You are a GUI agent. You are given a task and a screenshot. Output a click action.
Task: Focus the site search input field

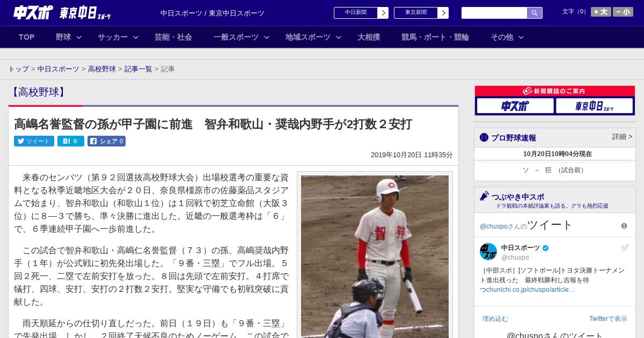click(494, 13)
